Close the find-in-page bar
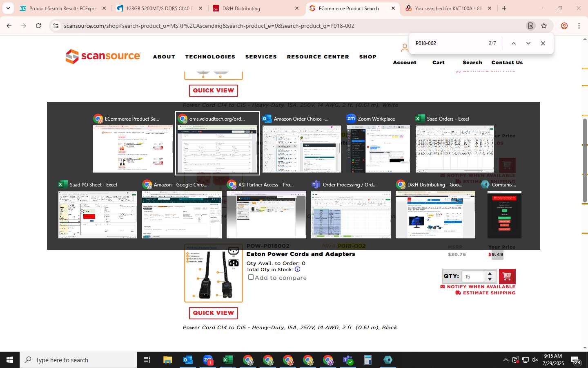 [x=543, y=43]
